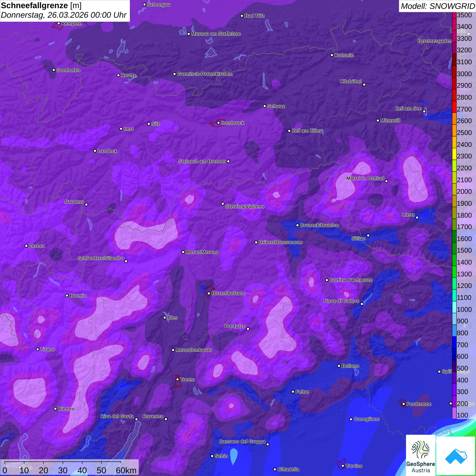Click the 'Bassano del Grappa' map label
This screenshot has width=476, height=476.
pos(242,441)
